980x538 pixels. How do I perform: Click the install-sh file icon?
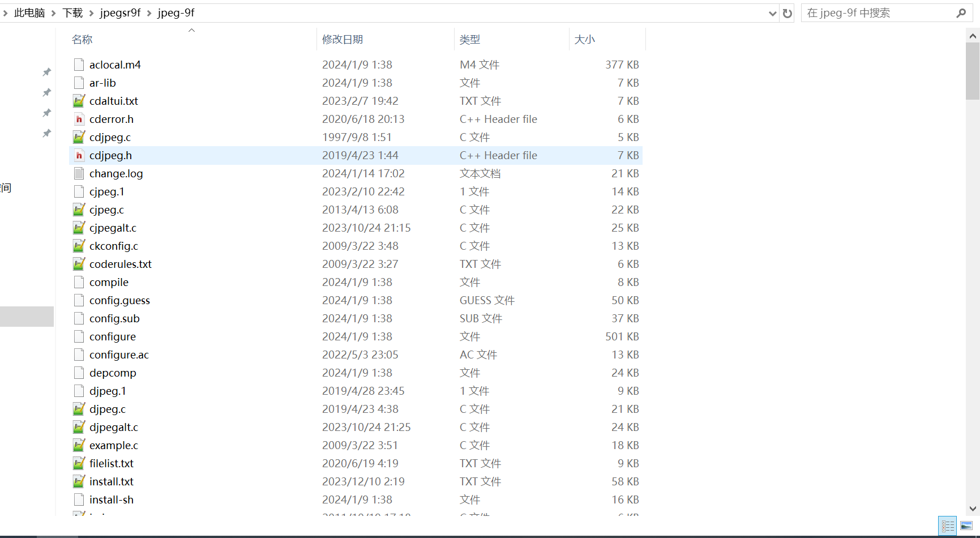79,499
